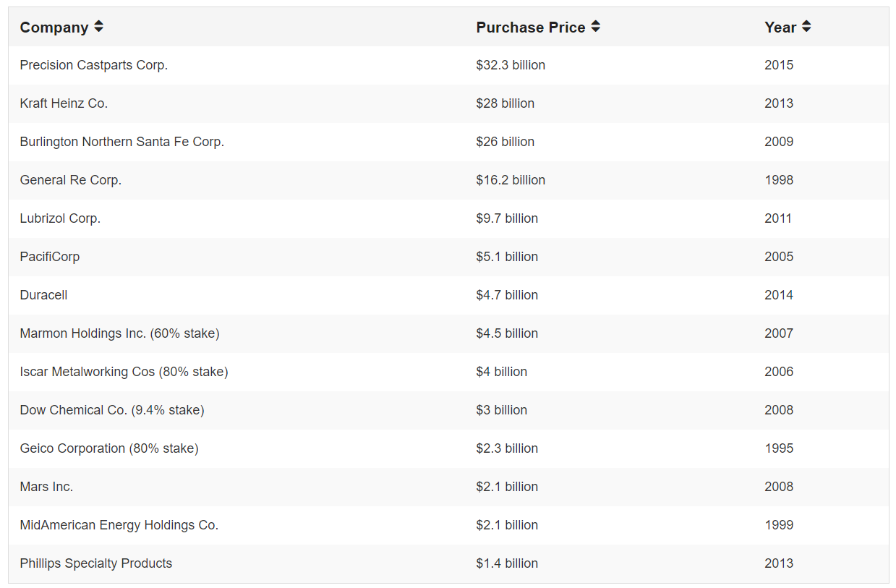The width and height of the screenshot is (896, 588).
Task: Click the $26 billion price cell
Action: point(505,142)
